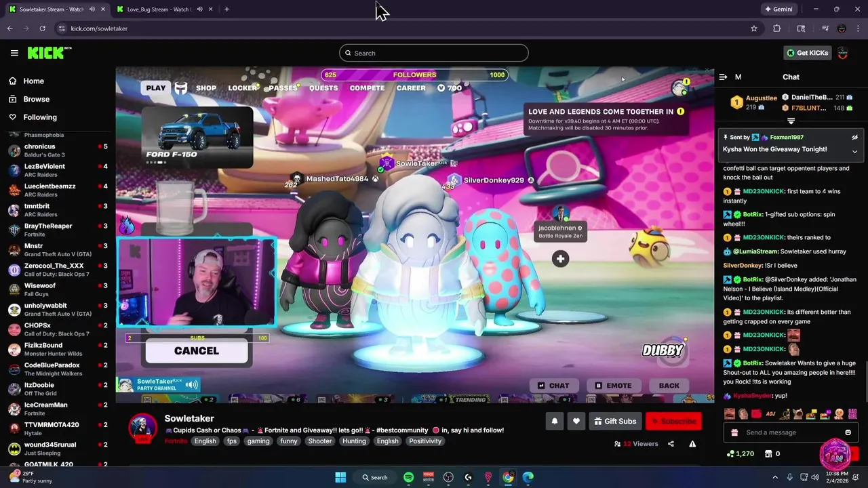This screenshot has width=868, height=488.
Task: Open chronicus channel in followed list
Action: click(58, 150)
